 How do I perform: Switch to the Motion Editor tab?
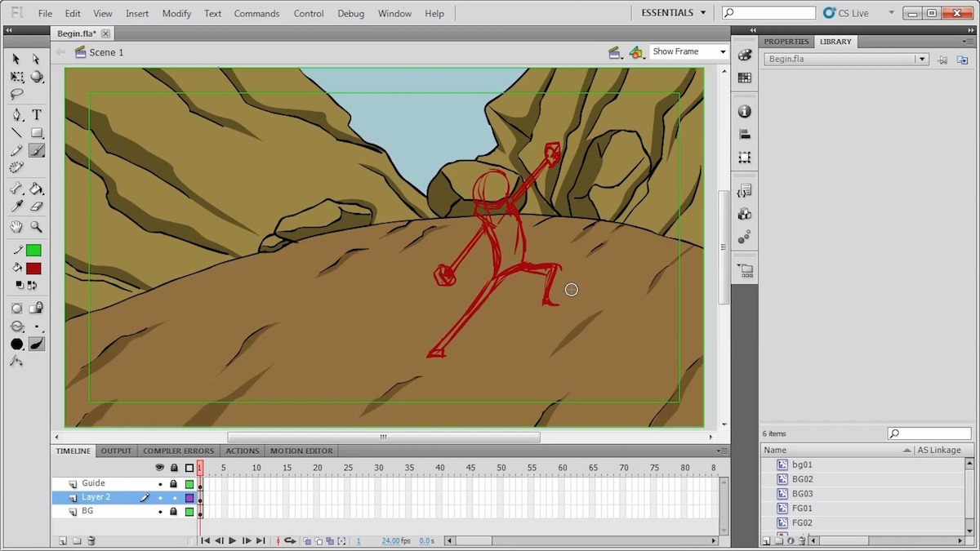[x=301, y=451]
